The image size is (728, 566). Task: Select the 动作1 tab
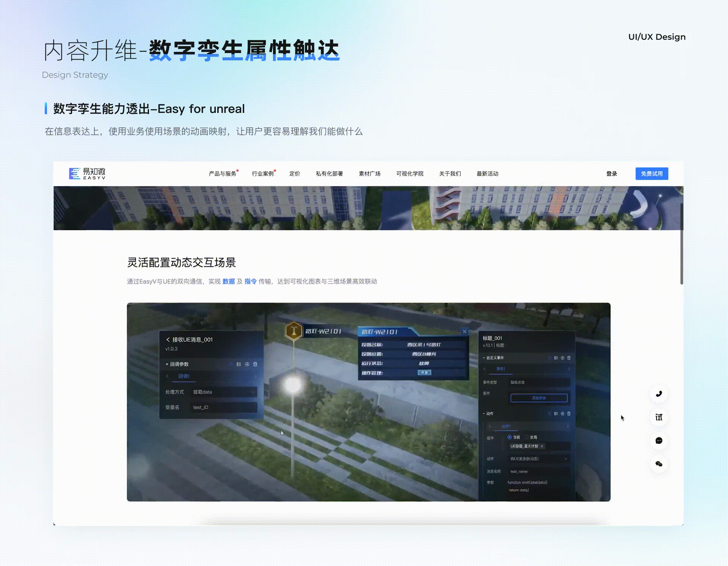point(506,426)
